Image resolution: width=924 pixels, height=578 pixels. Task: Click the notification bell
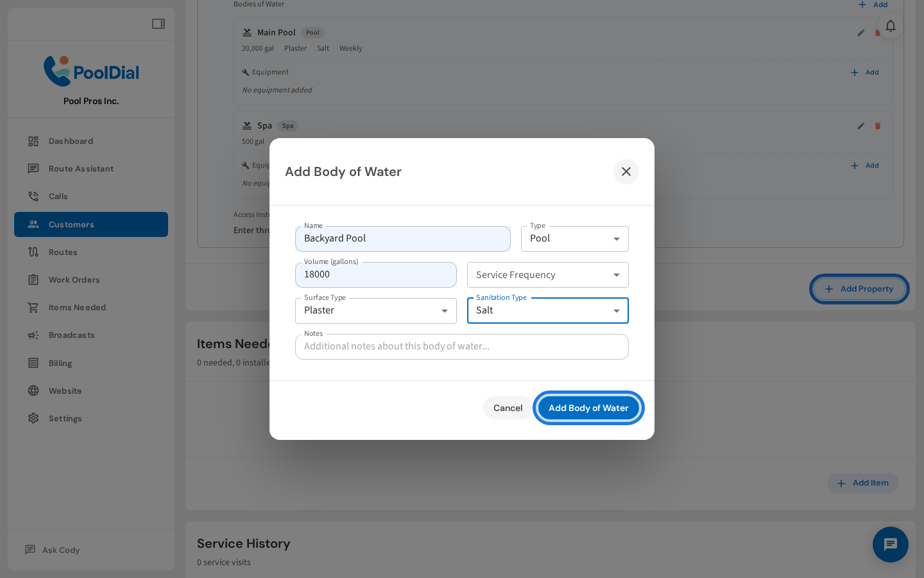891,26
